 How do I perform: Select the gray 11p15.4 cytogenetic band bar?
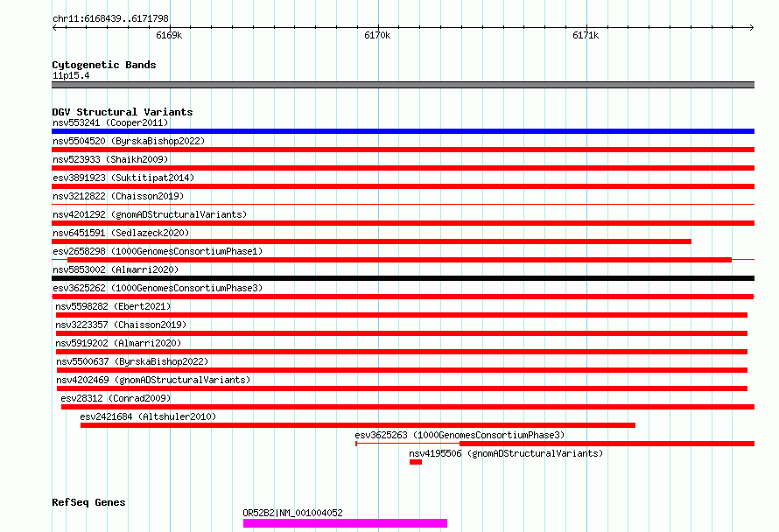point(403,85)
